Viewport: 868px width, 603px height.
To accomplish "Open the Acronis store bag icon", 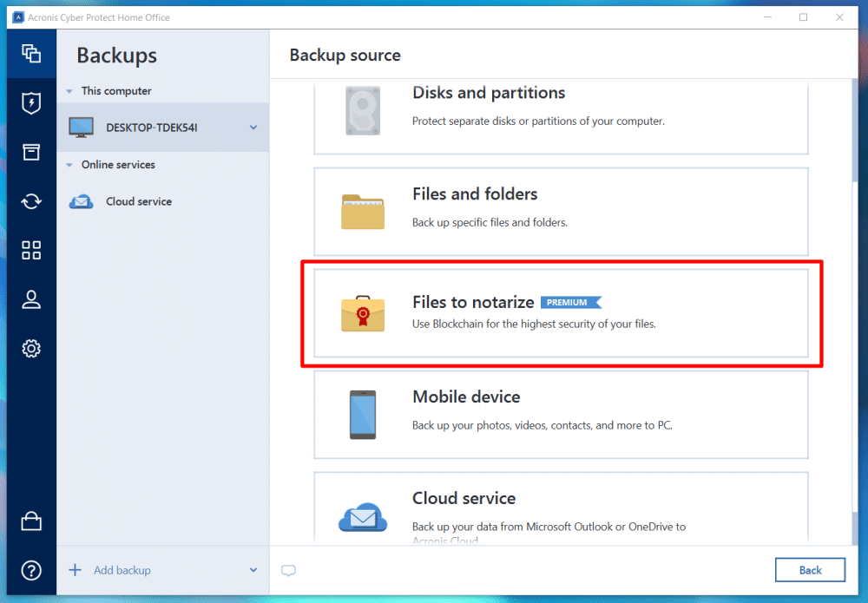I will [x=31, y=521].
